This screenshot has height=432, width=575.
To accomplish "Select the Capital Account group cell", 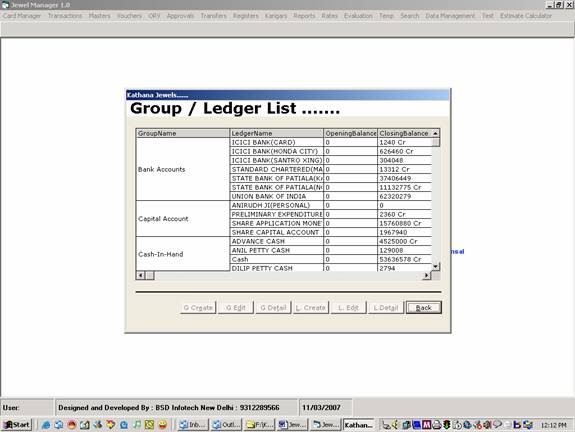I will 183,219.
